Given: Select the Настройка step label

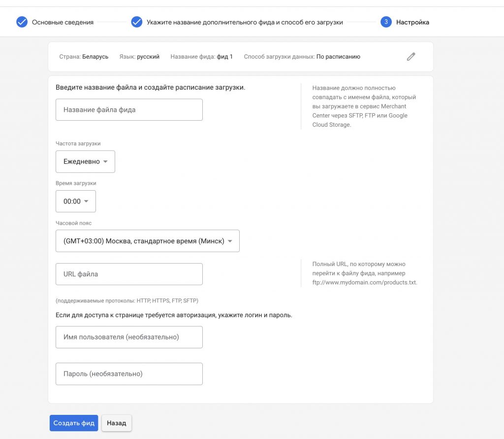Looking at the screenshot, I should 412,22.
